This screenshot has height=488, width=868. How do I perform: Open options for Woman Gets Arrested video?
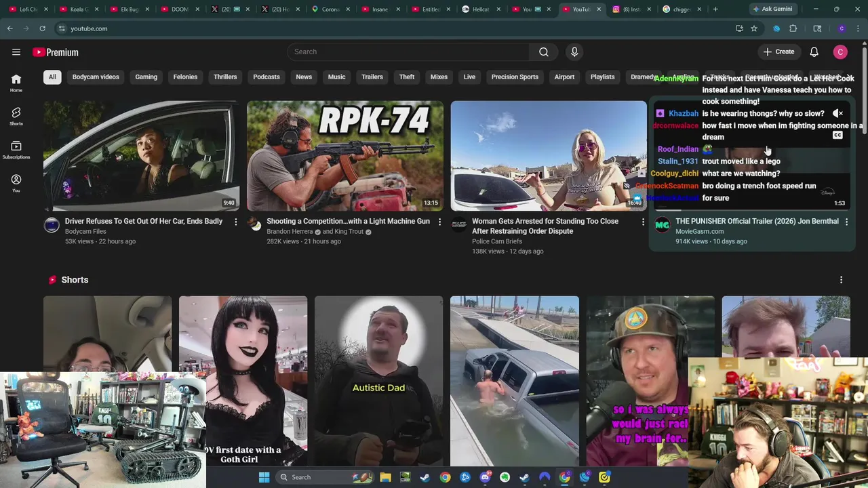[643, 222]
